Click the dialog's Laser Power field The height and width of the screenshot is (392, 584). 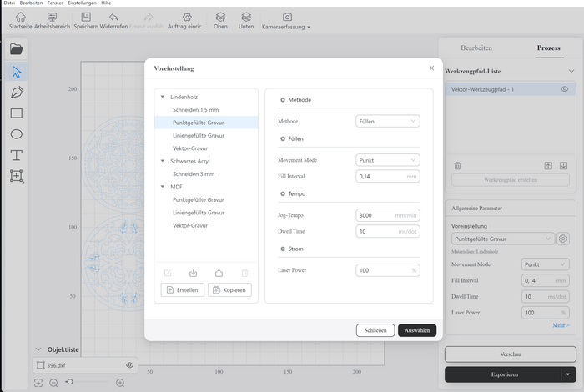click(388, 270)
